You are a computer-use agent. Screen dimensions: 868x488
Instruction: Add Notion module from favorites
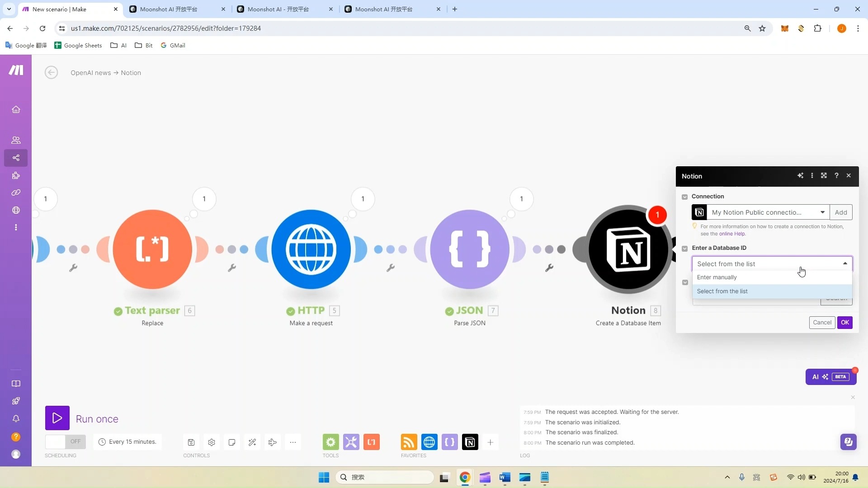[x=470, y=442]
